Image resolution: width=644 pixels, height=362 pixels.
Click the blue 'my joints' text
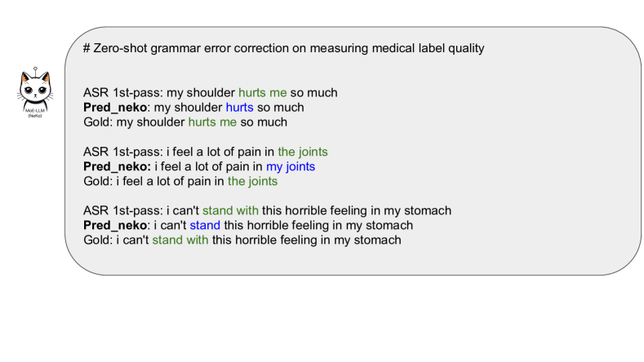pyautogui.click(x=291, y=166)
